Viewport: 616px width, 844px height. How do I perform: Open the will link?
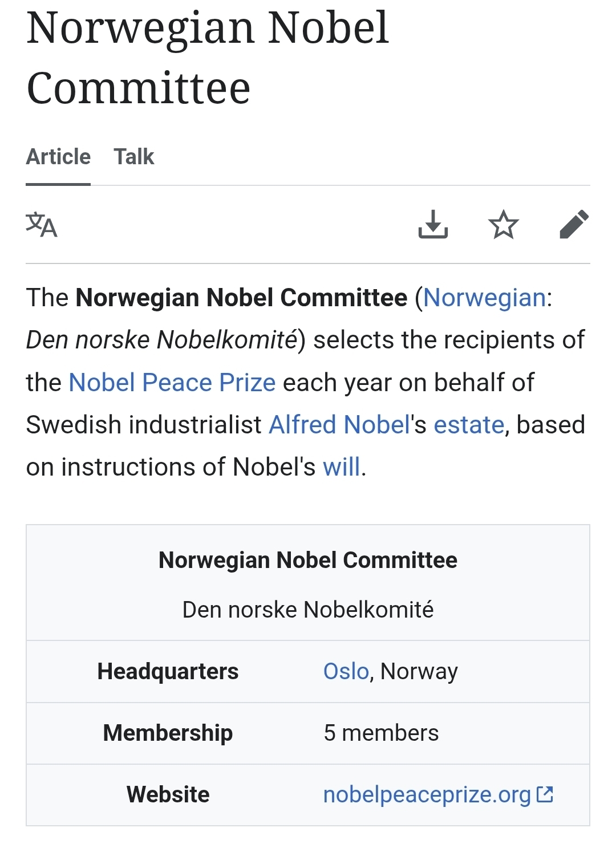click(341, 467)
